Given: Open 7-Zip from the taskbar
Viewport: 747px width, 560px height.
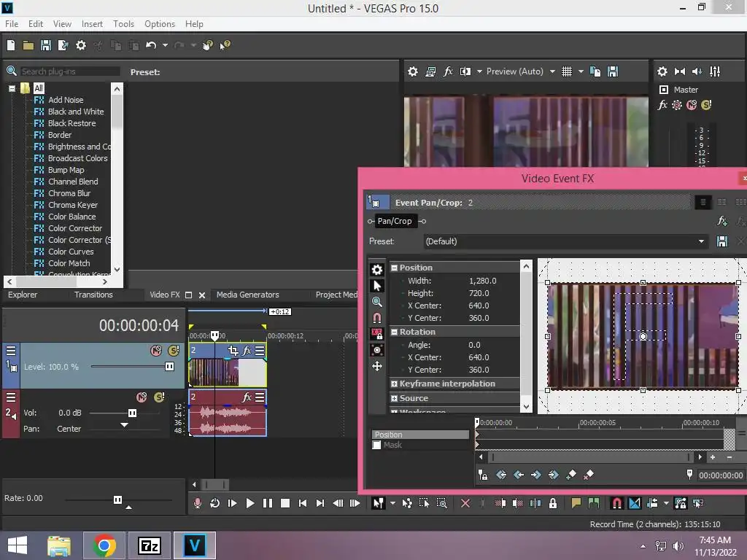Looking at the screenshot, I should [149, 545].
